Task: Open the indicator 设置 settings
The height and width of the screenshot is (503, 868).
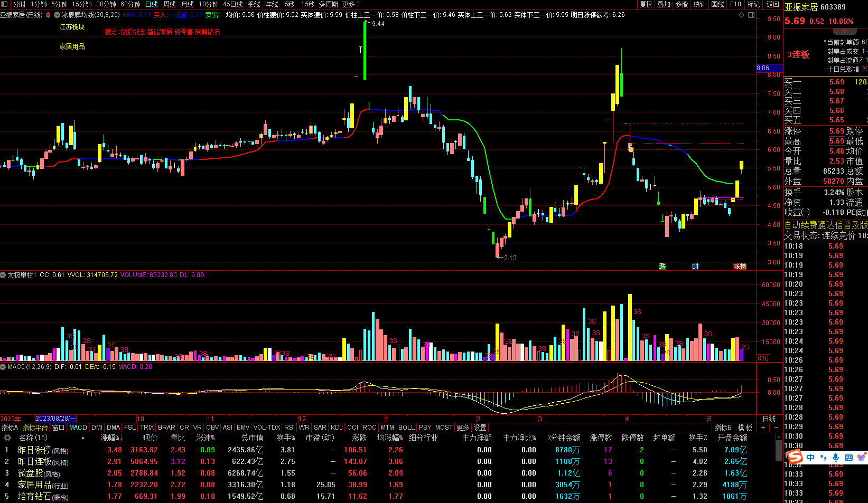Action: 480,428
